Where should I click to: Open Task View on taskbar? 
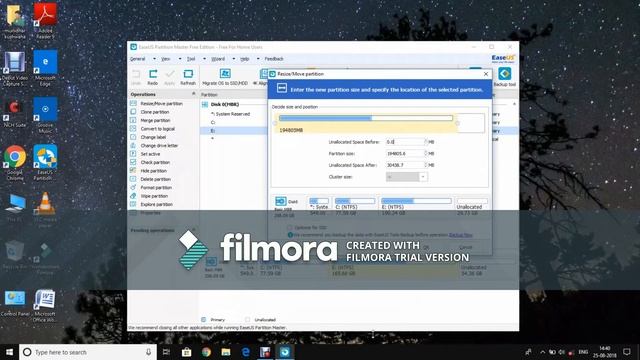pyautogui.click(x=167, y=352)
